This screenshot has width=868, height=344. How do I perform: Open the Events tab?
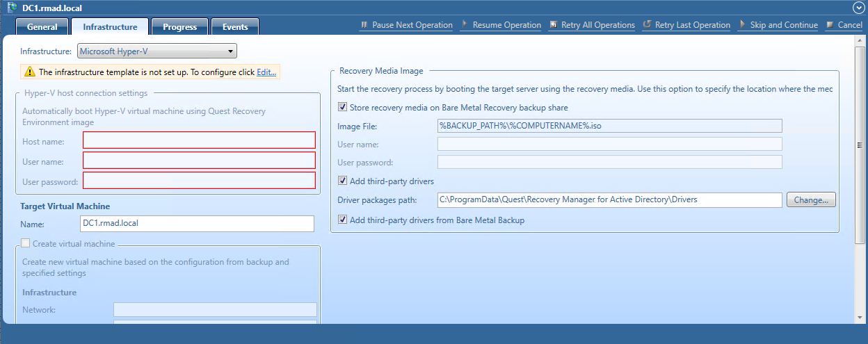coord(235,27)
